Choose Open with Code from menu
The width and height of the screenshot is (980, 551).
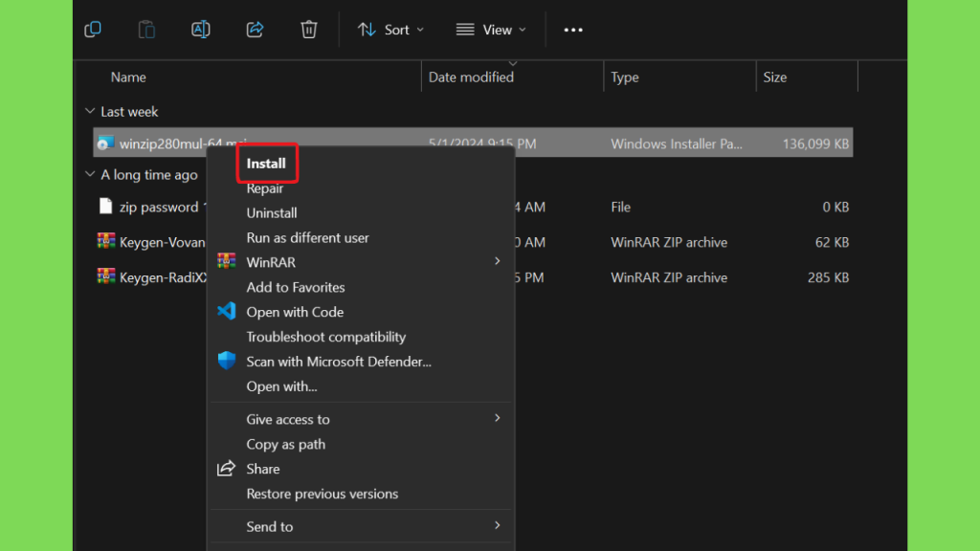[x=295, y=312]
